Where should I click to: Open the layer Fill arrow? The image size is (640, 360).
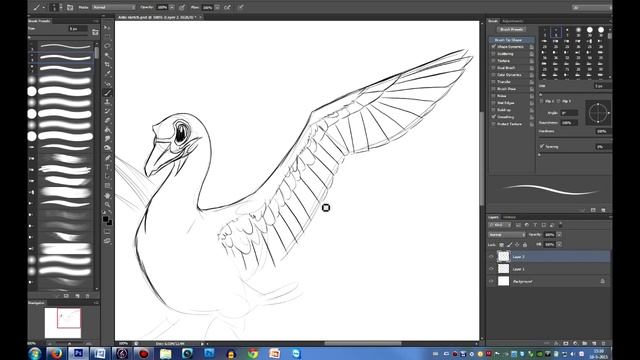(559, 244)
